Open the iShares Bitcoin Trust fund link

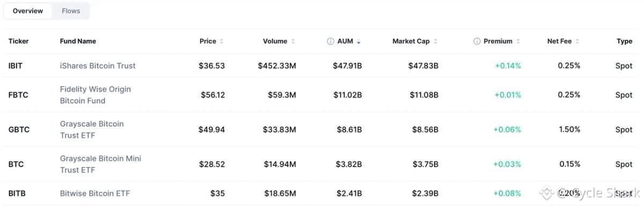click(x=98, y=66)
